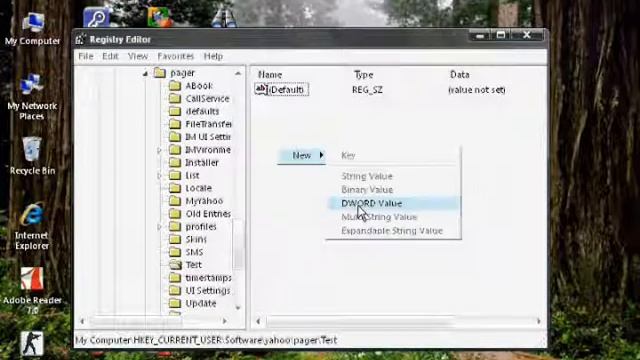Open the Favorites menu
The image size is (640, 360).
176,56
